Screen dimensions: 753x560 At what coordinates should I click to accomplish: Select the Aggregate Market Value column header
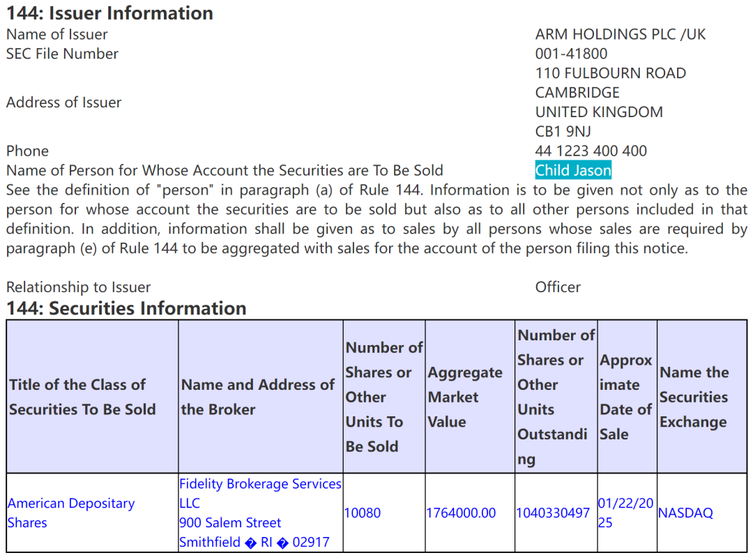(x=464, y=397)
